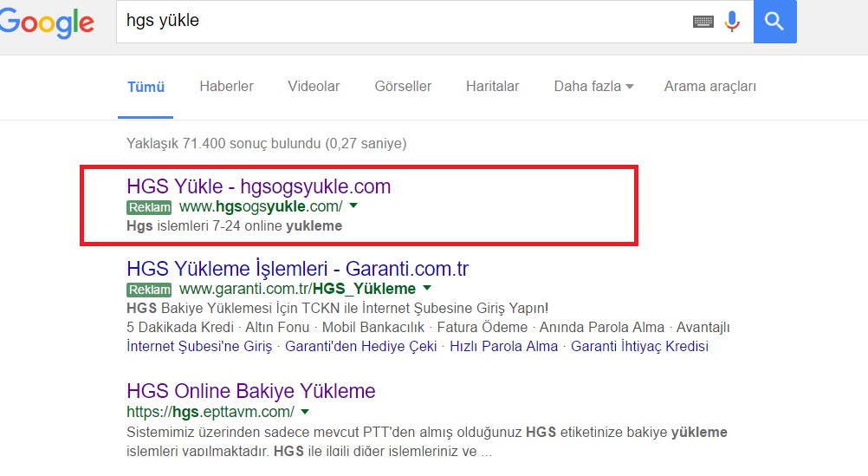This screenshot has height=476, width=868.
Task: Click the www.hgsogsyukle.com/ green URL
Action: [261, 206]
